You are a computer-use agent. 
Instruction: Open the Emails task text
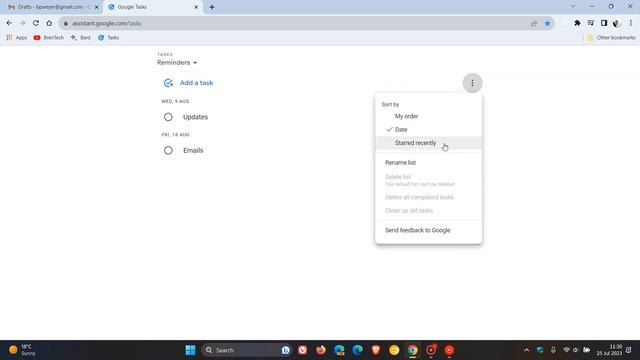(193, 151)
